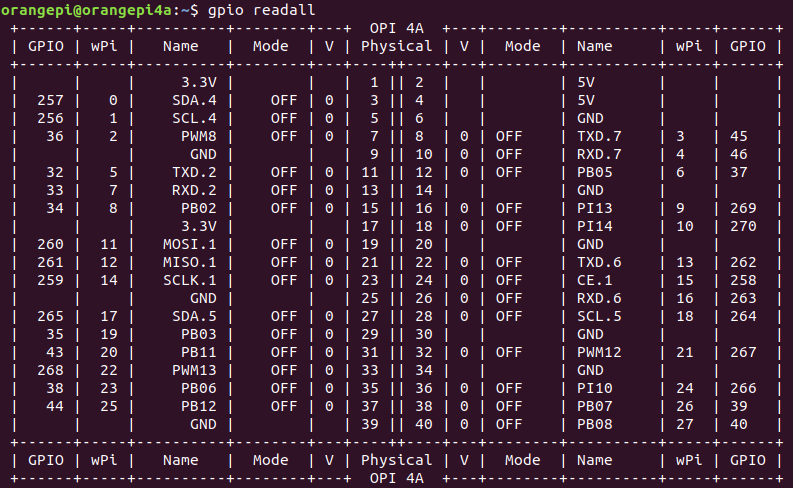Click the bottom 'OPI 4A' footer label
The width and height of the screenshot is (793, 488).
coord(396,478)
